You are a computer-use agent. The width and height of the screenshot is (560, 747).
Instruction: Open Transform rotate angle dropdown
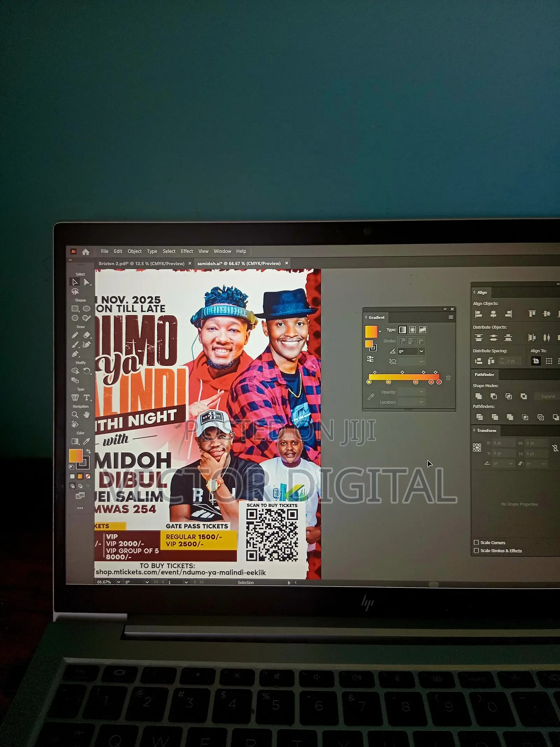(x=511, y=463)
